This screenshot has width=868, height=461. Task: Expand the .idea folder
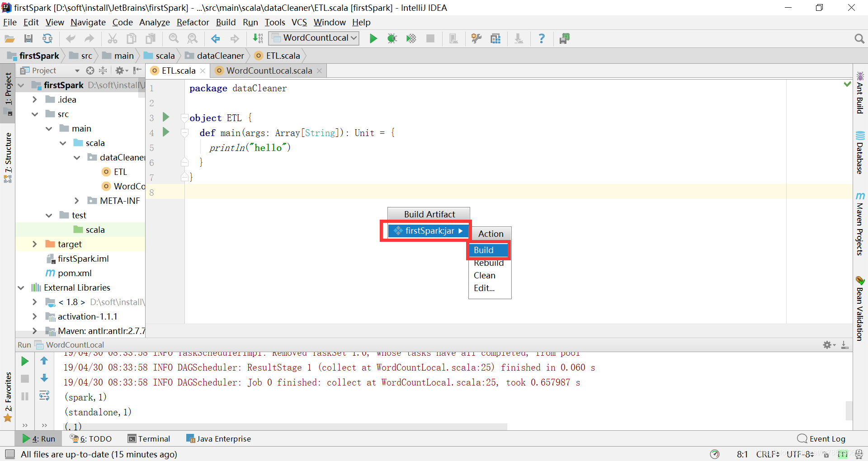pos(35,99)
